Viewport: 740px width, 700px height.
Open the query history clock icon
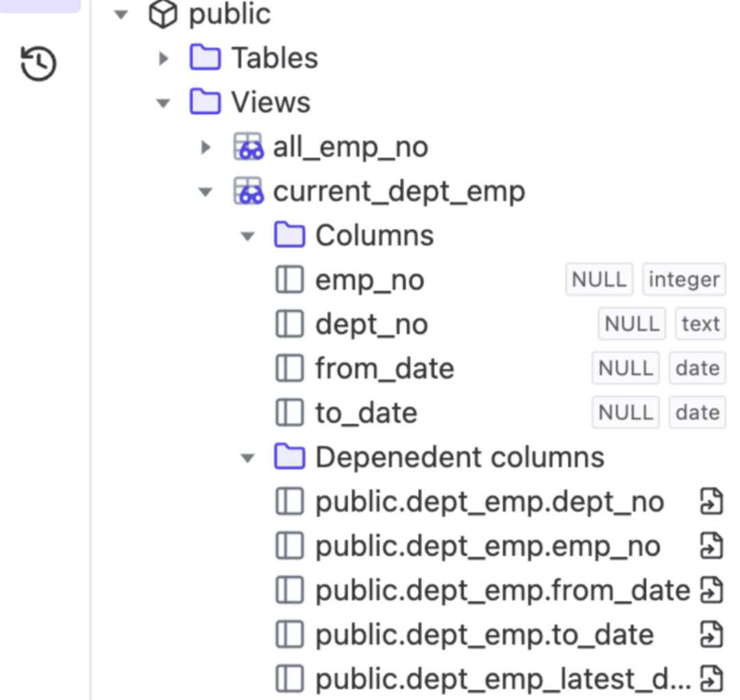(x=38, y=63)
